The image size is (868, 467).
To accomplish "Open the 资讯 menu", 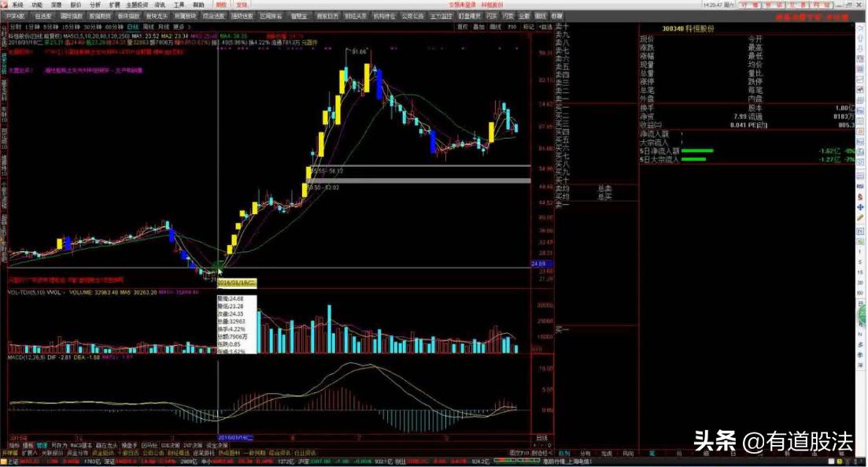I will 160,5.
